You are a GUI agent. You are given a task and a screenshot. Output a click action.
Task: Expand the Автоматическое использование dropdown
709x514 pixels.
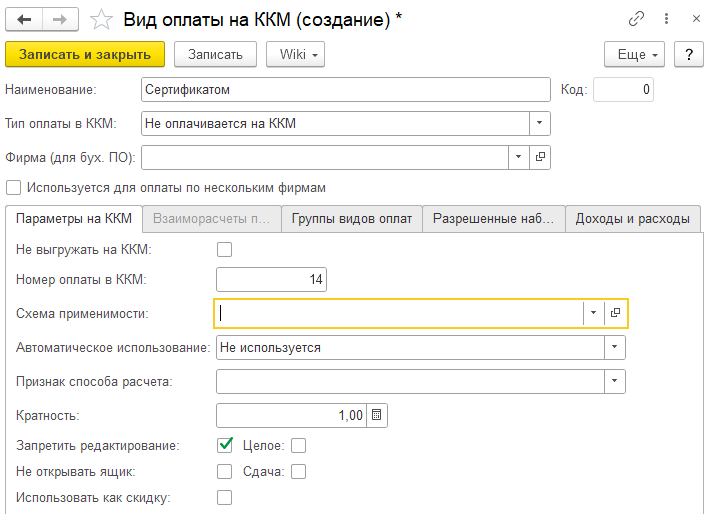click(614, 347)
